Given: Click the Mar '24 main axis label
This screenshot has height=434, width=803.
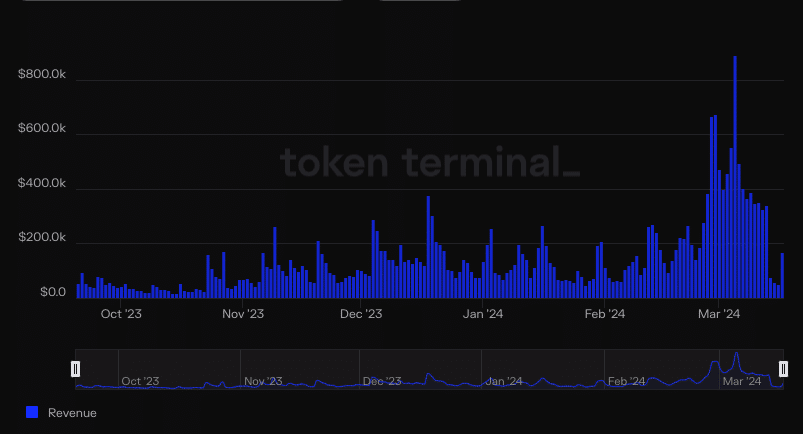Looking at the screenshot, I should pos(719,314).
